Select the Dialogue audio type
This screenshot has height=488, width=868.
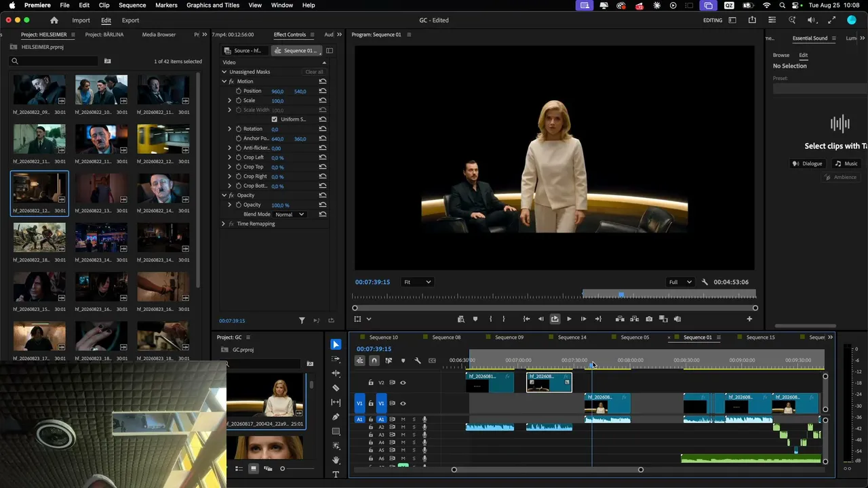pyautogui.click(x=807, y=163)
